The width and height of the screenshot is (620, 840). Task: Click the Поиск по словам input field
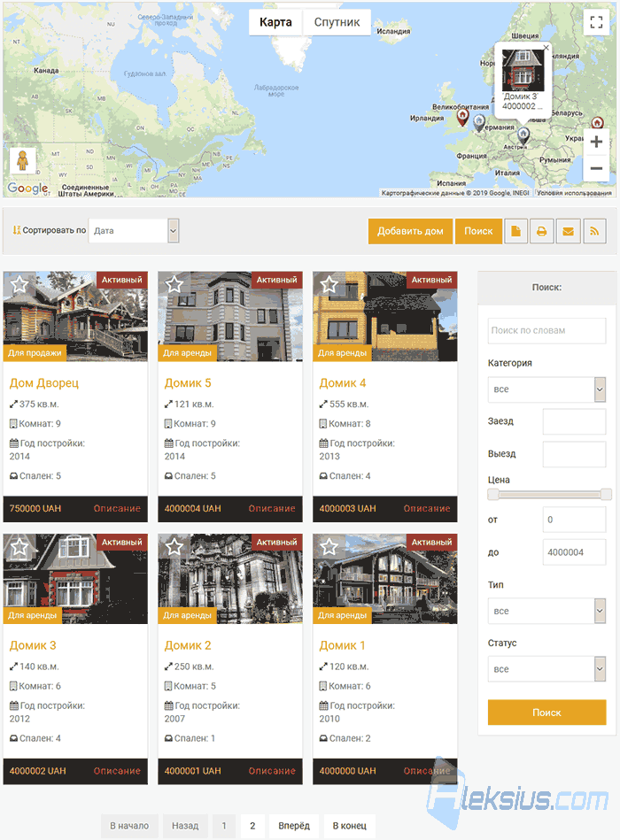(x=546, y=330)
